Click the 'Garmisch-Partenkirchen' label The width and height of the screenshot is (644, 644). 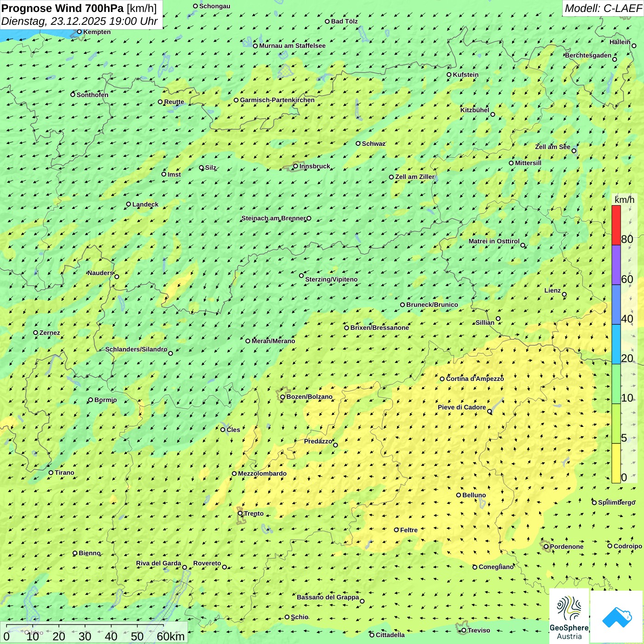point(277,100)
